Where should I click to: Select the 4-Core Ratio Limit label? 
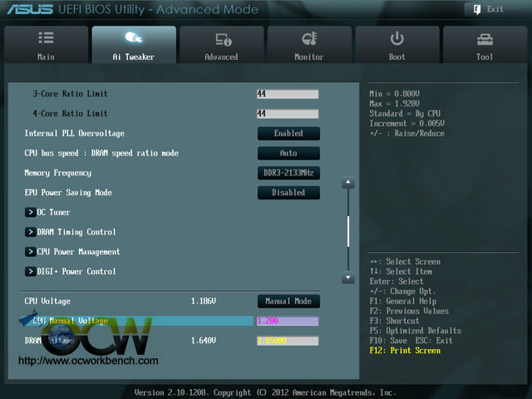pyautogui.click(x=70, y=114)
